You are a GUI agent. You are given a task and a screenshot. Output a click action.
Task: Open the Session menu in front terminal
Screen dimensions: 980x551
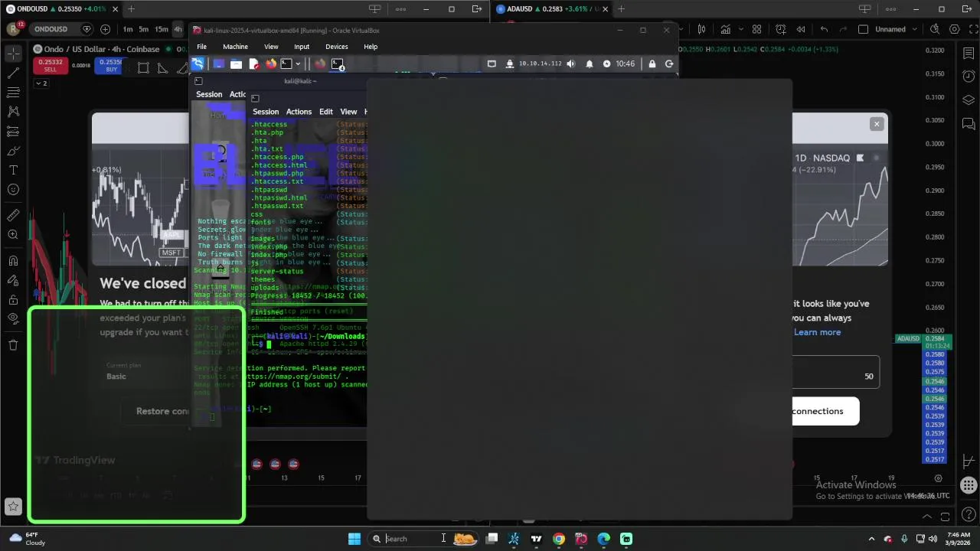(266, 112)
